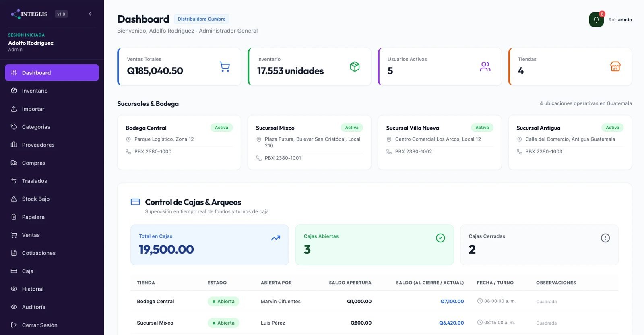The height and width of the screenshot is (335, 644).
Task: Open the Sucursal Villa Nueva card title
Action: 413,128
